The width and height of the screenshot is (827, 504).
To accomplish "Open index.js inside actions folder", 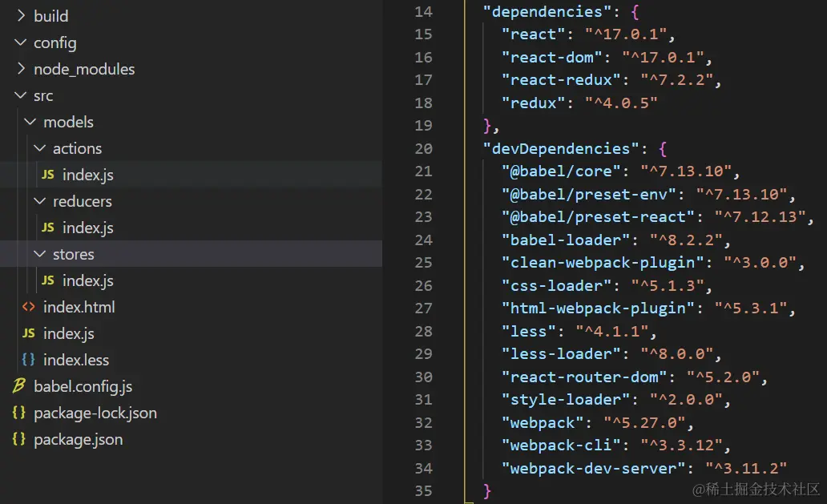I will point(88,175).
